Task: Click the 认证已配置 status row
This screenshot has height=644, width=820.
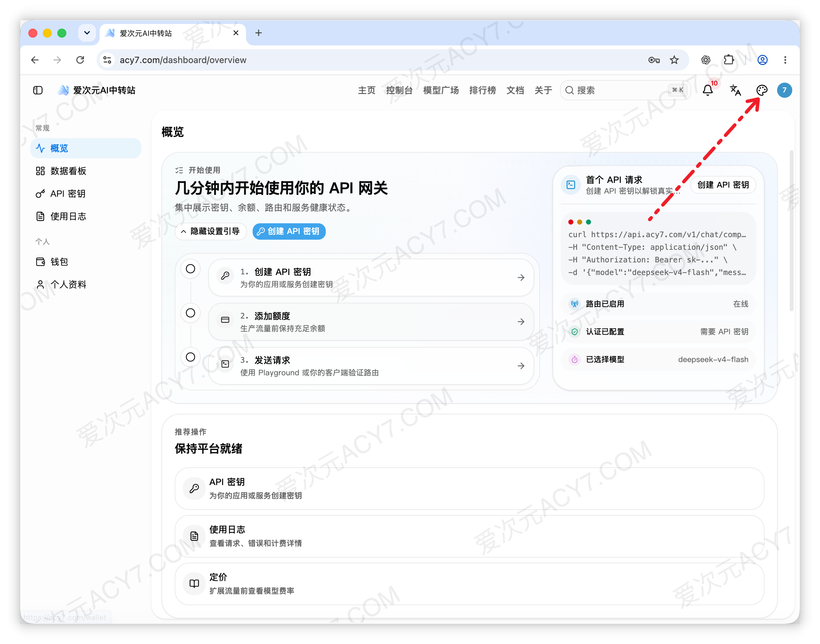Action: click(658, 332)
